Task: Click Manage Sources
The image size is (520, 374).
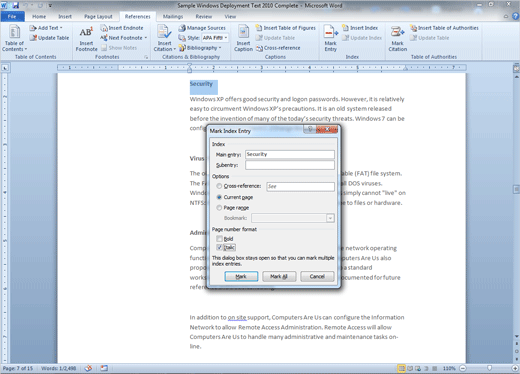Action: click(202, 28)
